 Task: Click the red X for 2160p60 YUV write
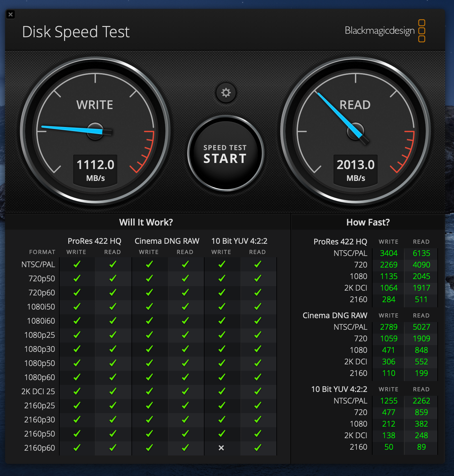tap(221, 448)
